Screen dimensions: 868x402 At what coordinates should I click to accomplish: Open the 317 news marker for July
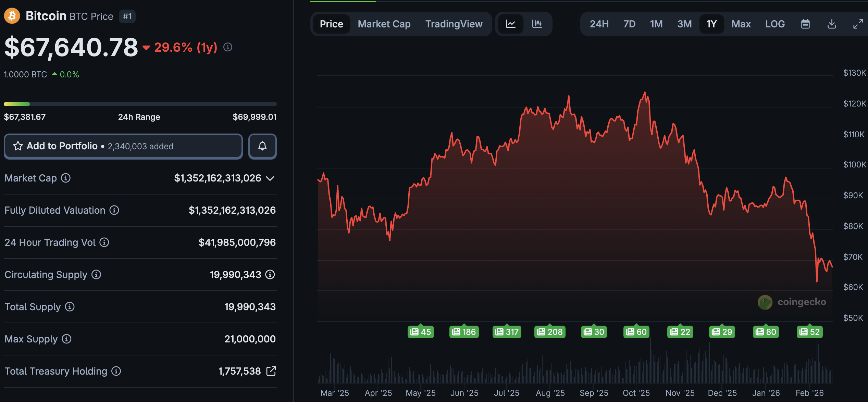coord(507,332)
